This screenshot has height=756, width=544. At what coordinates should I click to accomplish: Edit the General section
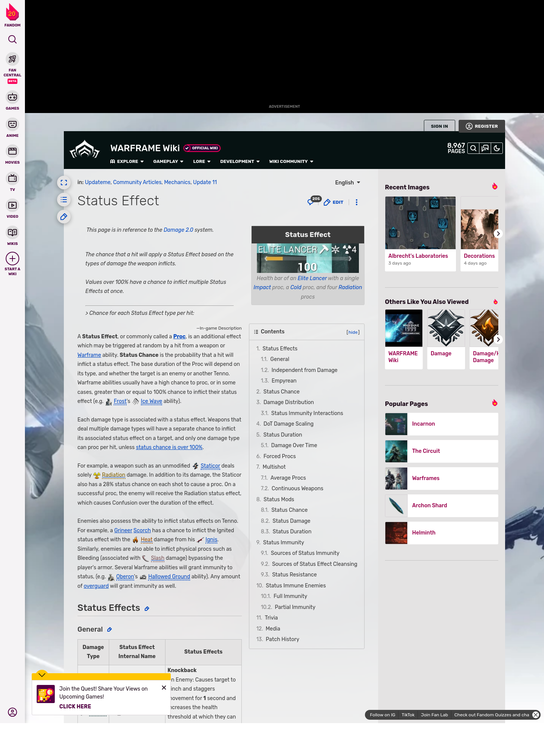[110, 629]
